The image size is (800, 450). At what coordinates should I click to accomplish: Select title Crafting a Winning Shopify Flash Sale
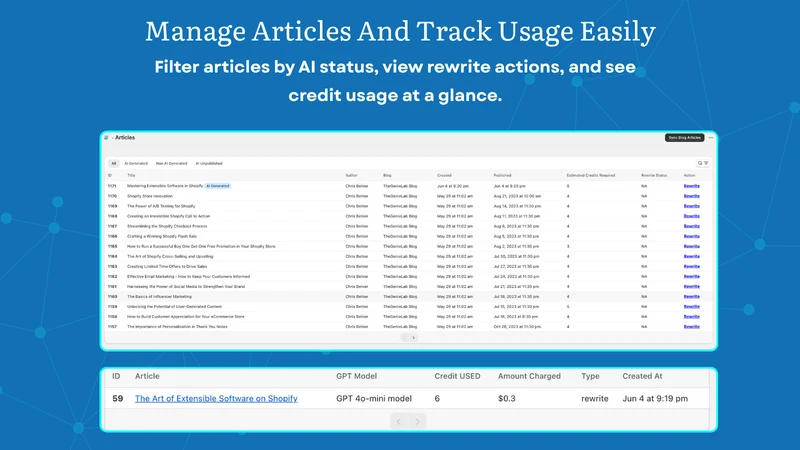click(x=162, y=236)
